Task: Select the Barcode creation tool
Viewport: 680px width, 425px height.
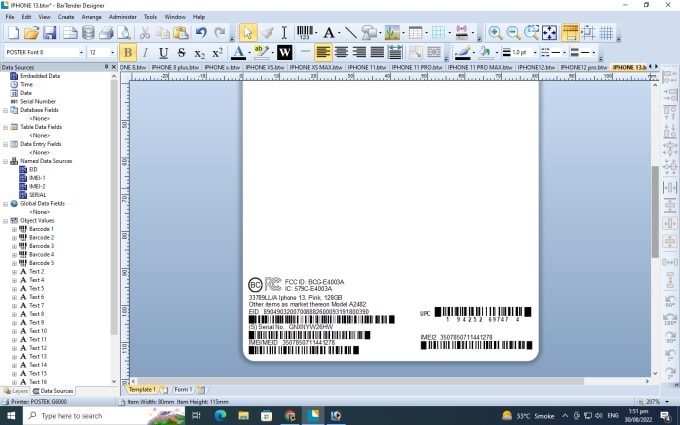Action: (305, 33)
